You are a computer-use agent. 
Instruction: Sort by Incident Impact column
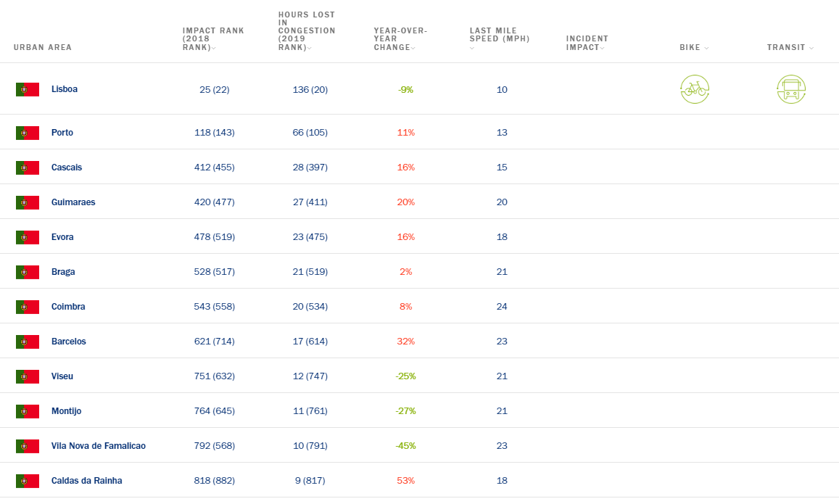pyautogui.click(x=587, y=43)
